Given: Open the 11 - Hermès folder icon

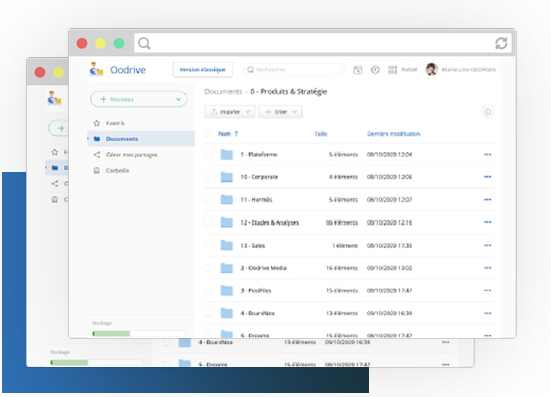Looking at the screenshot, I should tap(227, 200).
